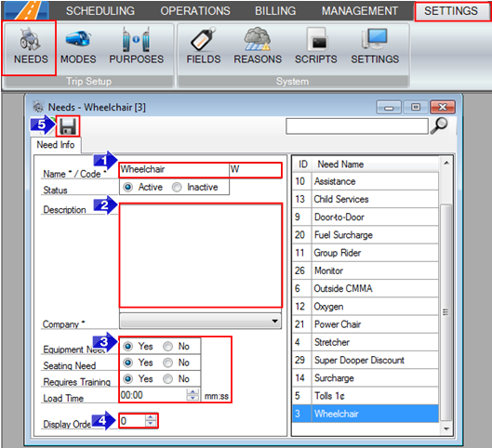Click the floppy disk save icon
Image resolution: width=492 pixels, height=448 pixels.
coord(68,126)
